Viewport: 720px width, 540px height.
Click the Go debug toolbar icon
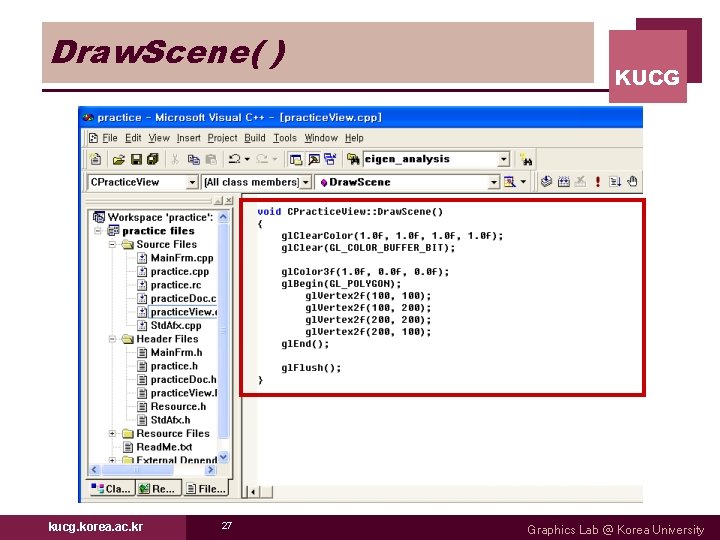(x=615, y=182)
